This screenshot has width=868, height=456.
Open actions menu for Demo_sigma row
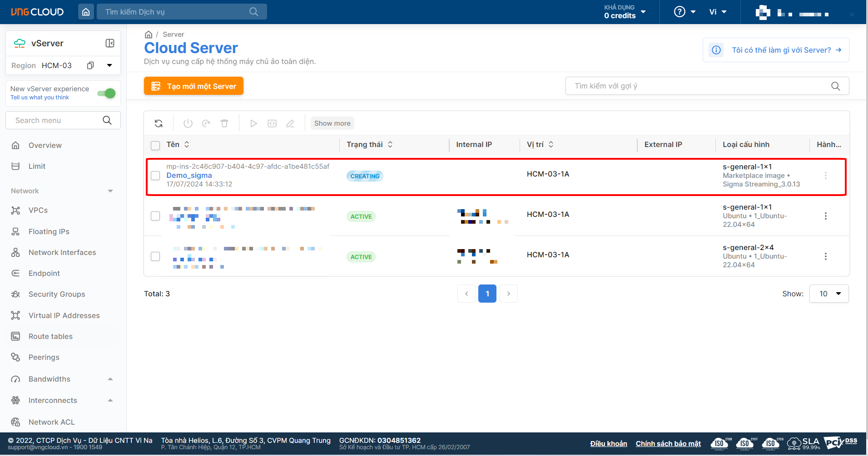point(825,176)
